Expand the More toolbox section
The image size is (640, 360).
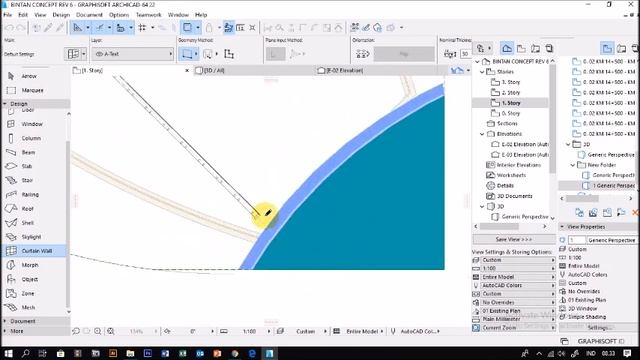coord(5,331)
